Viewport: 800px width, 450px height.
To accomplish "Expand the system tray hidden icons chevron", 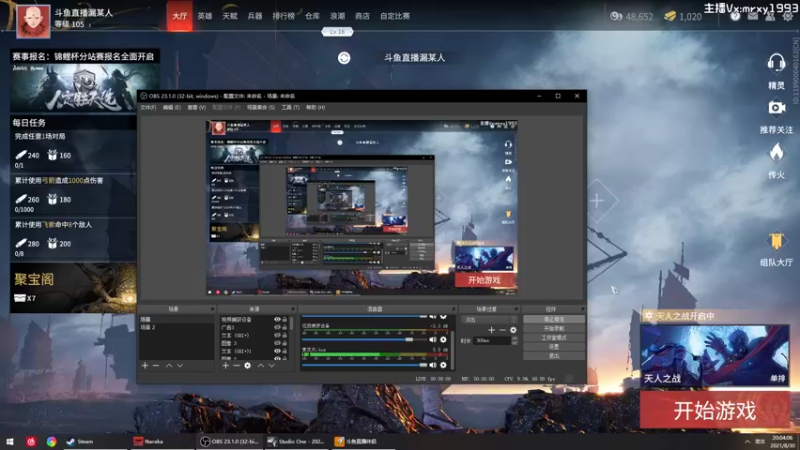I will (747, 441).
